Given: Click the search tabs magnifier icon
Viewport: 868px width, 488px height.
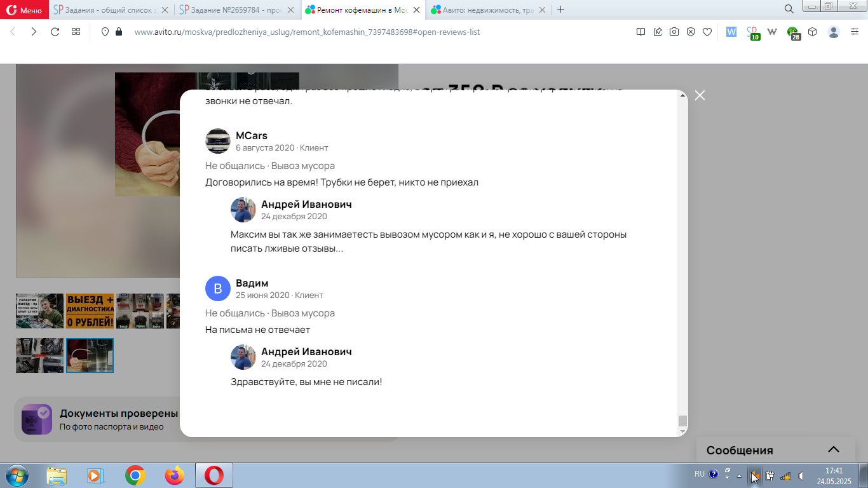Looking at the screenshot, I should tap(789, 9).
